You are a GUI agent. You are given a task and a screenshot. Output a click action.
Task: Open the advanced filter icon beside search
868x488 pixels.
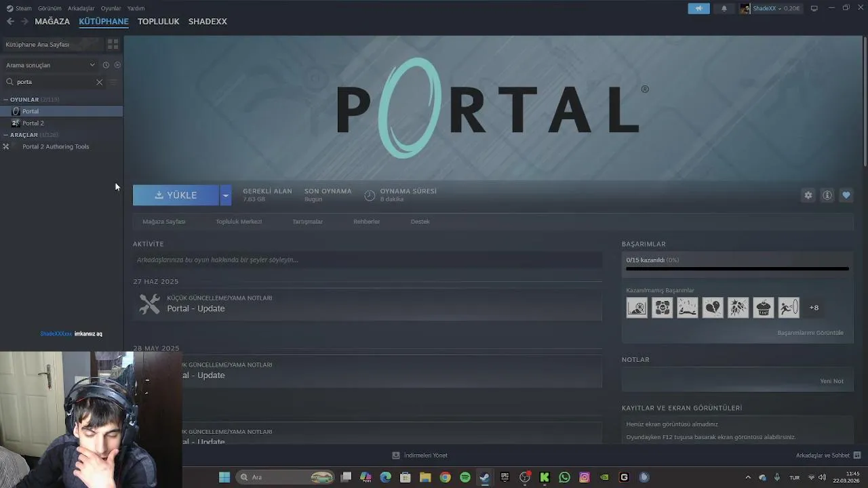coord(113,82)
